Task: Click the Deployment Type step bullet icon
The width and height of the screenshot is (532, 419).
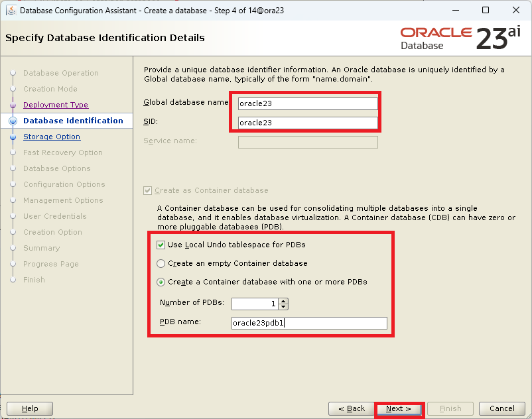Action: (13, 105)
